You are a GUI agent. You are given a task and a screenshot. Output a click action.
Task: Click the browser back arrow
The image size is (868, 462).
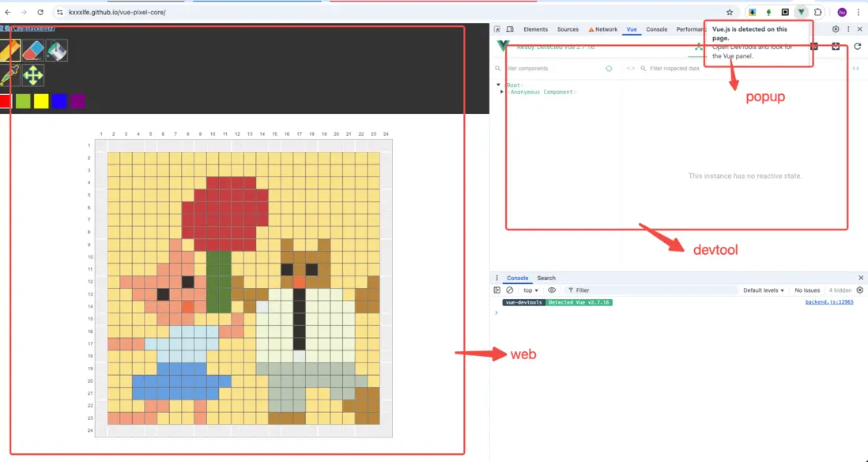point(8,12)
